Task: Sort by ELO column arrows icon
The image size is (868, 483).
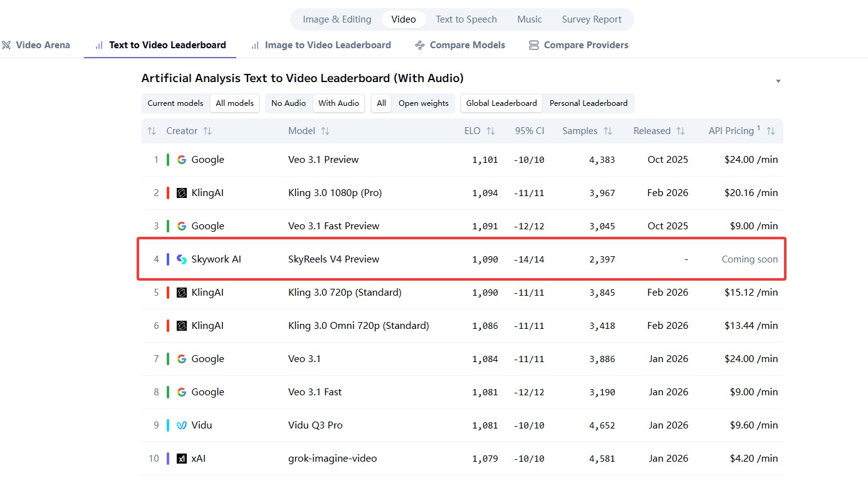Action: (491, 131)
